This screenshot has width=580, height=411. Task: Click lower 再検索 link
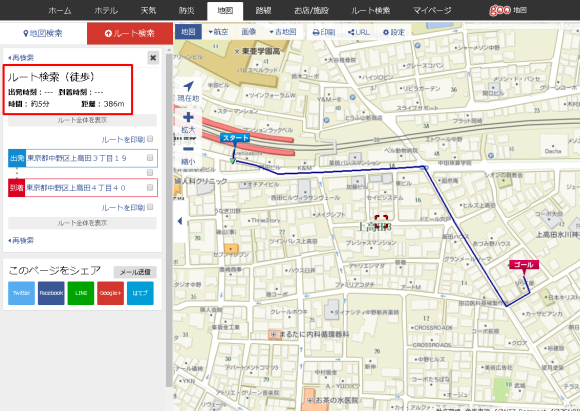click(x=21, y=240)
